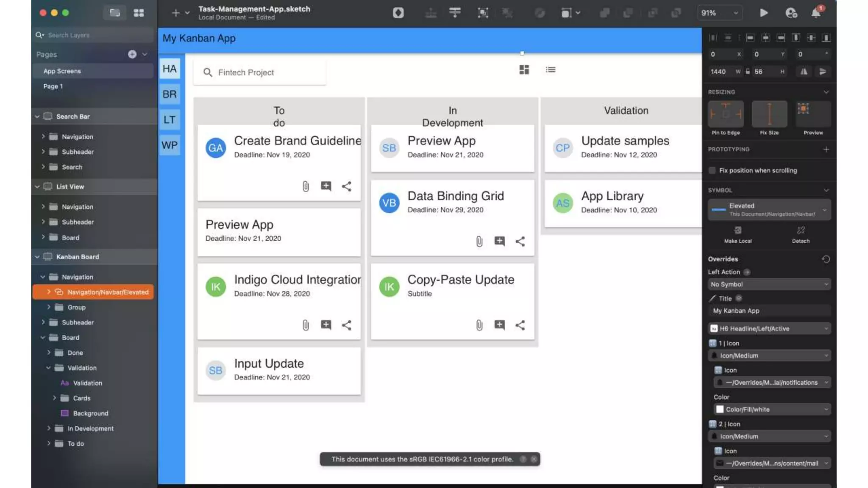Toggle Fix Size resizing option
Image resolution: width=868 pixels, height=488 pixels.
[x=769, y=114]
